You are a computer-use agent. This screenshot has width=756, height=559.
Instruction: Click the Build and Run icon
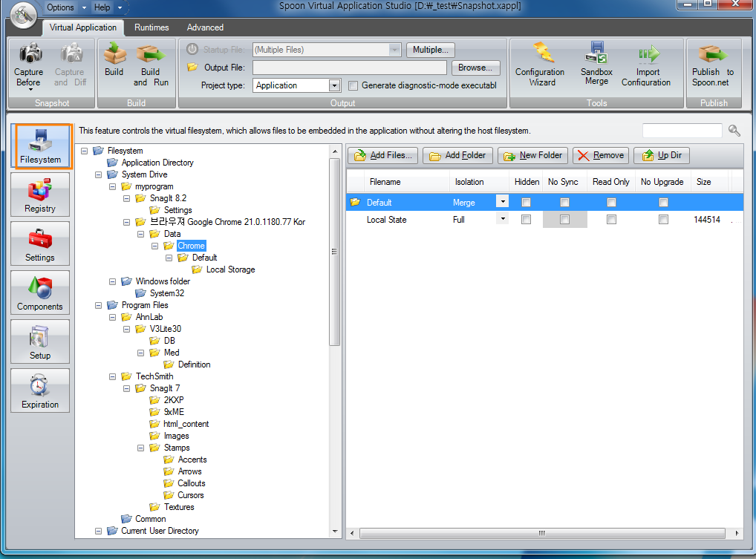click(151, 53)
